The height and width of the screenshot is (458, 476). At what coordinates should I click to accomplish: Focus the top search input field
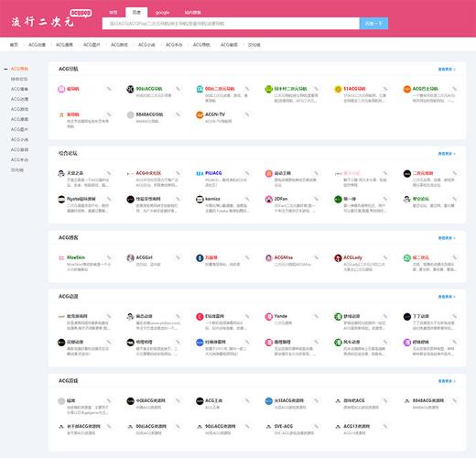click(231, 24)
